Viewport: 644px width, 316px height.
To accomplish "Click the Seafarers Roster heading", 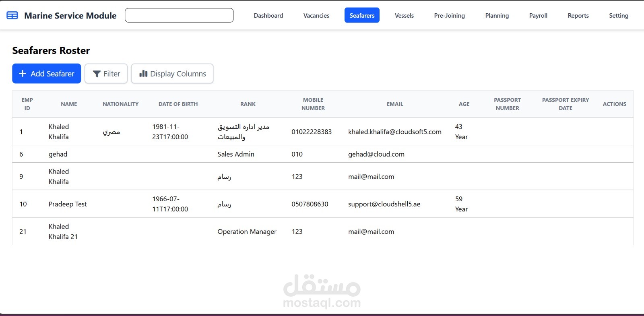I will click(51, 50).
